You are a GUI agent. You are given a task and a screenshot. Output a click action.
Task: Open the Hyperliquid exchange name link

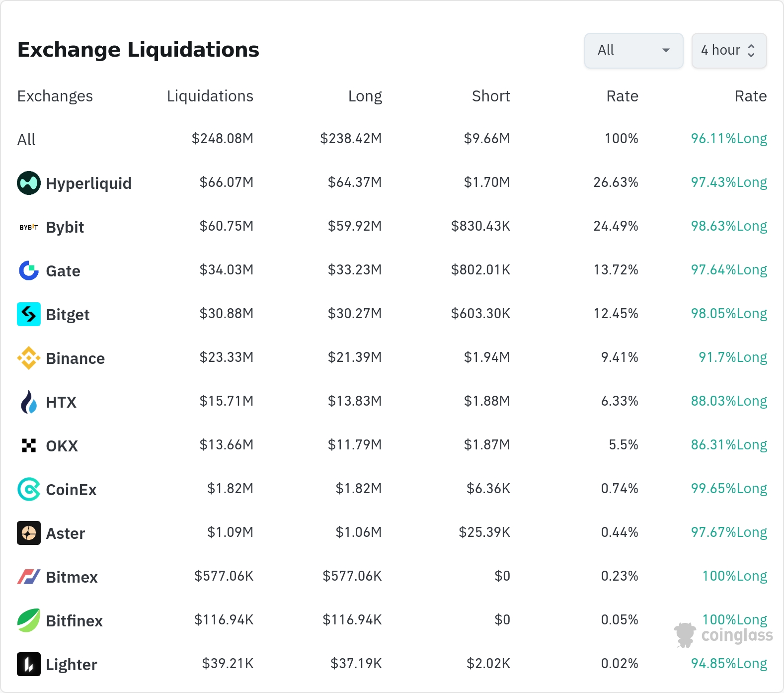[x=88, y=183]
